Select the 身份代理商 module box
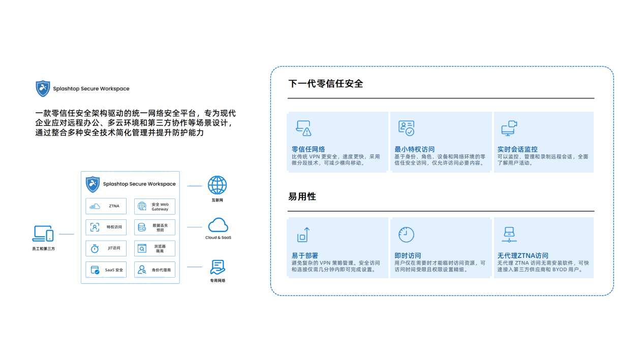This screenshot has width=644, height=362. click(155, 270)
